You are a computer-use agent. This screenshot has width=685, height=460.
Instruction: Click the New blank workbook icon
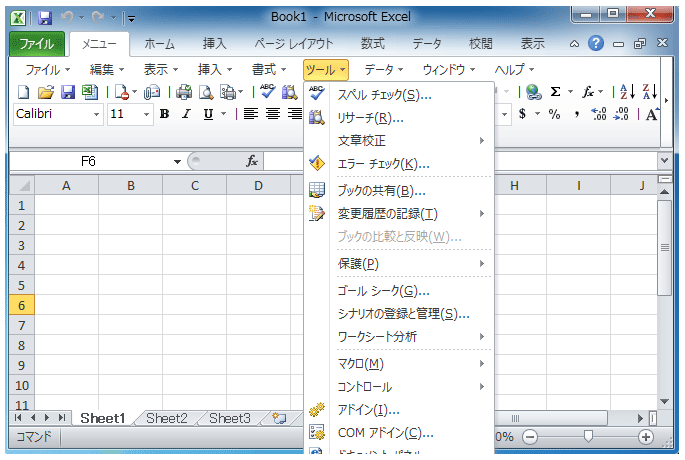tap(24, 92)
